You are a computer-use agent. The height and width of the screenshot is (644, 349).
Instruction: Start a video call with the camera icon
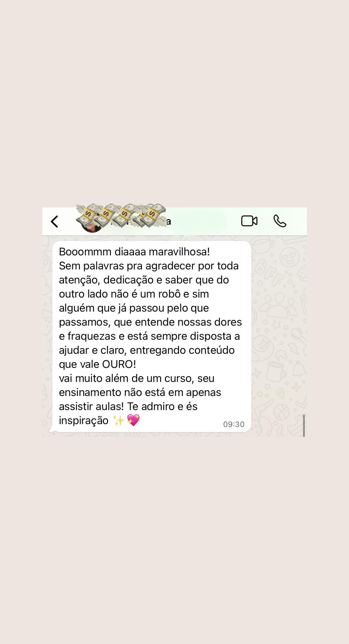pyautogui.click(x=249, y=221)
